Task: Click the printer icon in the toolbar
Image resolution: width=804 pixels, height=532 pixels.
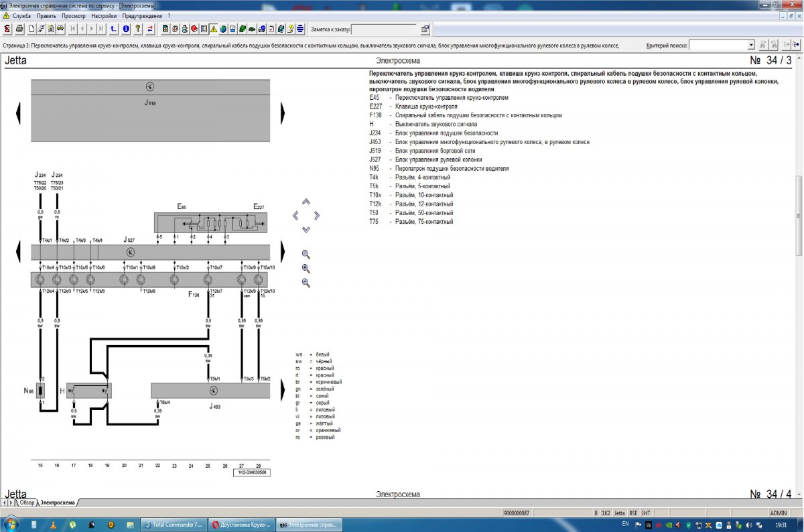Action: [19, 29]
